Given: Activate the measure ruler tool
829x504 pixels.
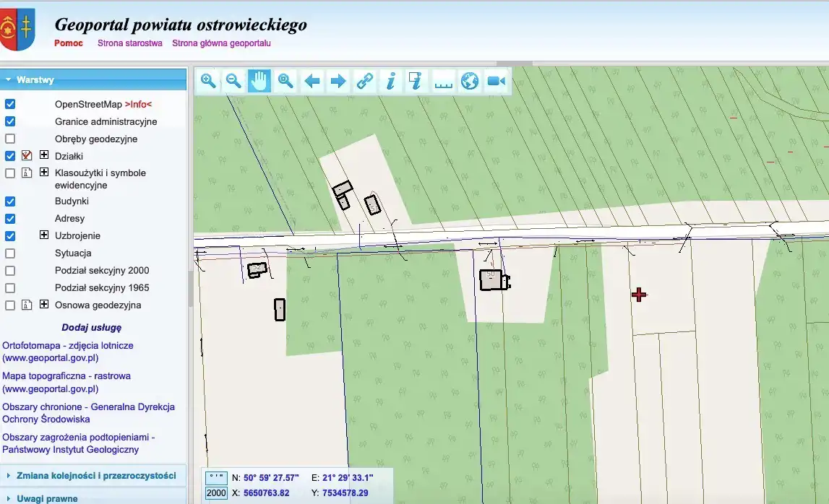Looking at the screenshot, I should click(443, 81).
